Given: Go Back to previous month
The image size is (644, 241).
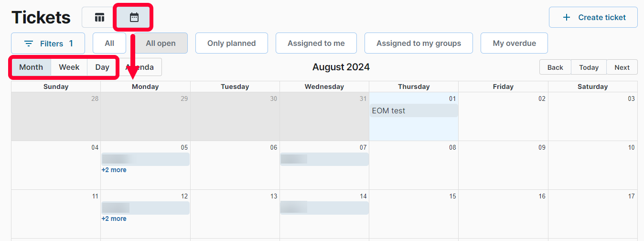Looking at the screenshot, I should [x=555, y=67].
